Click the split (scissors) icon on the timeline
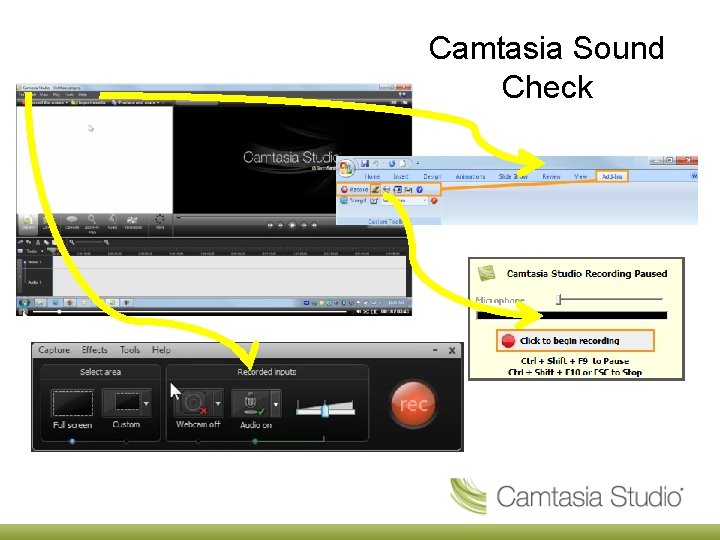720x540 pixels. (x=38, y=242)
